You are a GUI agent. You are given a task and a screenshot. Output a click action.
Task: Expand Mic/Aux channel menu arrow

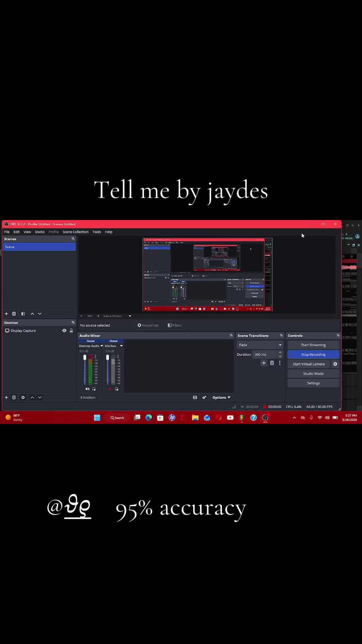click(121, 346)
